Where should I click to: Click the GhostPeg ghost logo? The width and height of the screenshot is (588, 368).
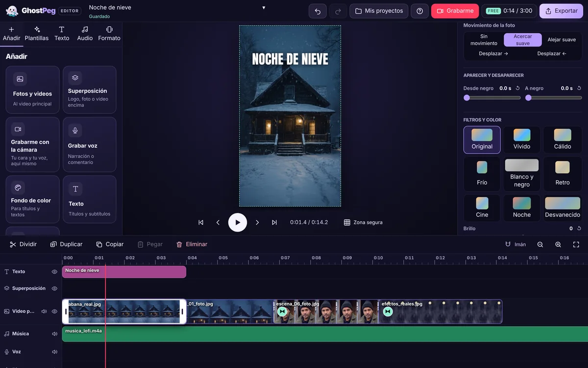pos(12,11)
